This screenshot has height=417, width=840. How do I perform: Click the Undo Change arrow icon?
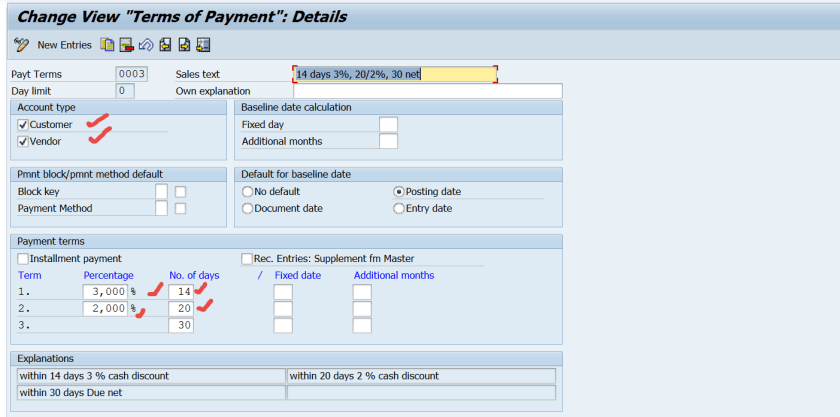[146, 45]
